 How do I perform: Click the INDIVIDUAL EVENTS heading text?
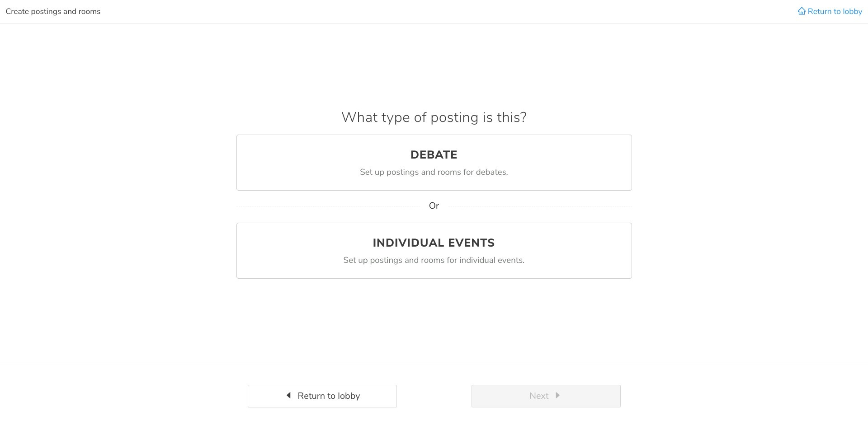[434, 243]
